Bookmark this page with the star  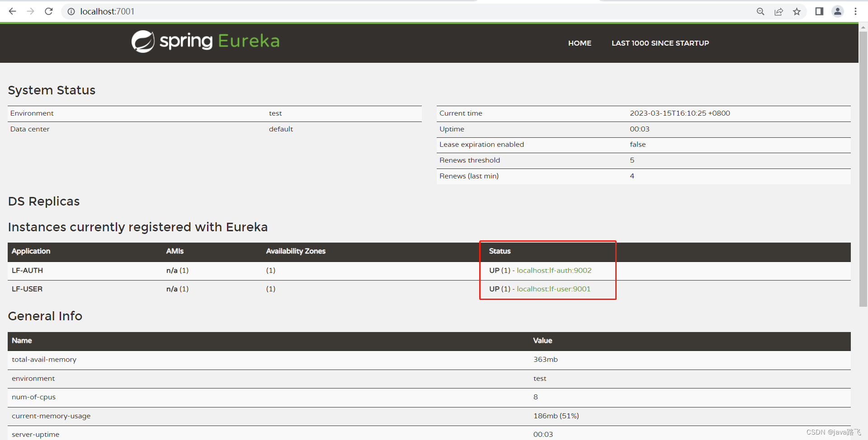pyautogui.click(x=797, y=12)
